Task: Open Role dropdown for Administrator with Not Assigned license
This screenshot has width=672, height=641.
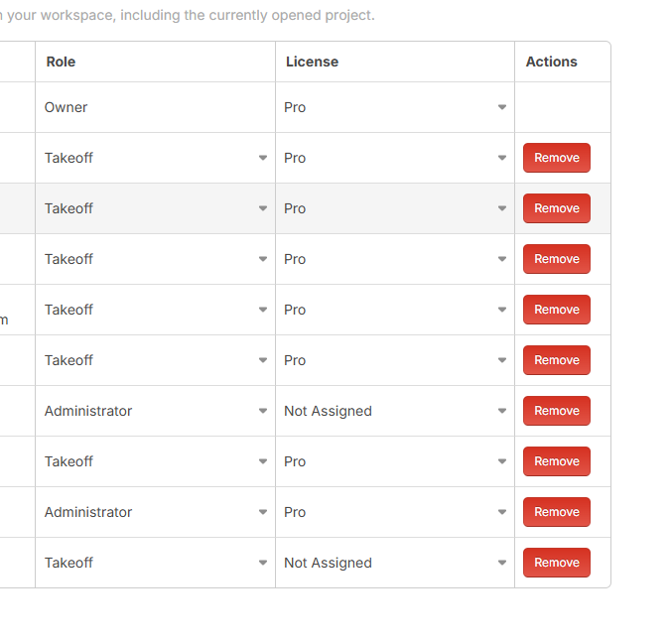Action: (156, 411)
